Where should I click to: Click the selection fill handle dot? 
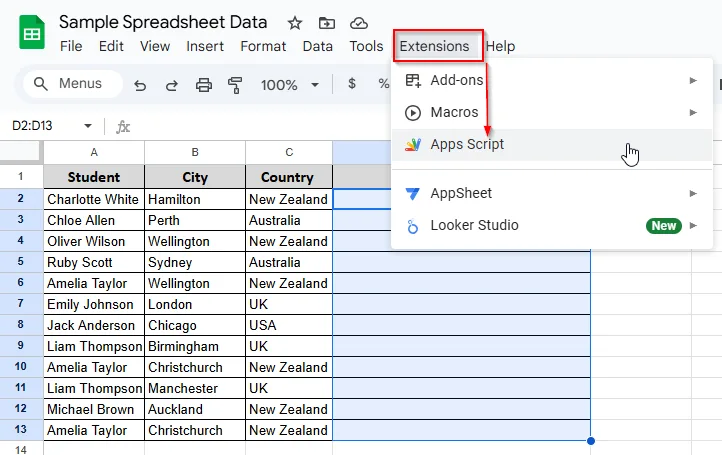point(591,441)
